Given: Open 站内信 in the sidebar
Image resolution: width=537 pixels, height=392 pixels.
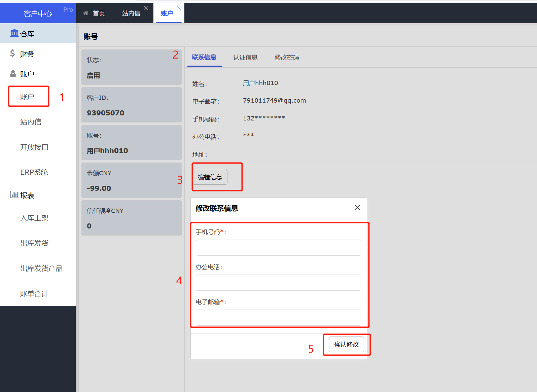Looking at the screenshot, I should (31, 122).
